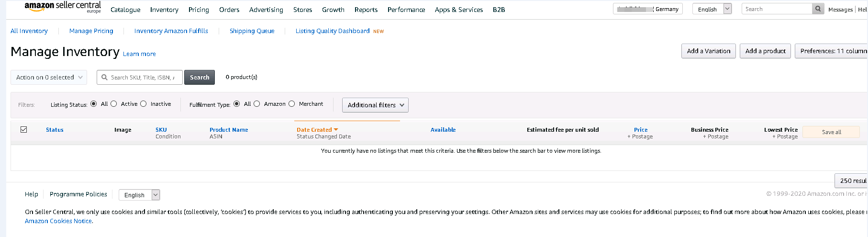This screenshot has height=237, width=868.
Task: Open the Apps & Services menu
Action: (459, 10)
